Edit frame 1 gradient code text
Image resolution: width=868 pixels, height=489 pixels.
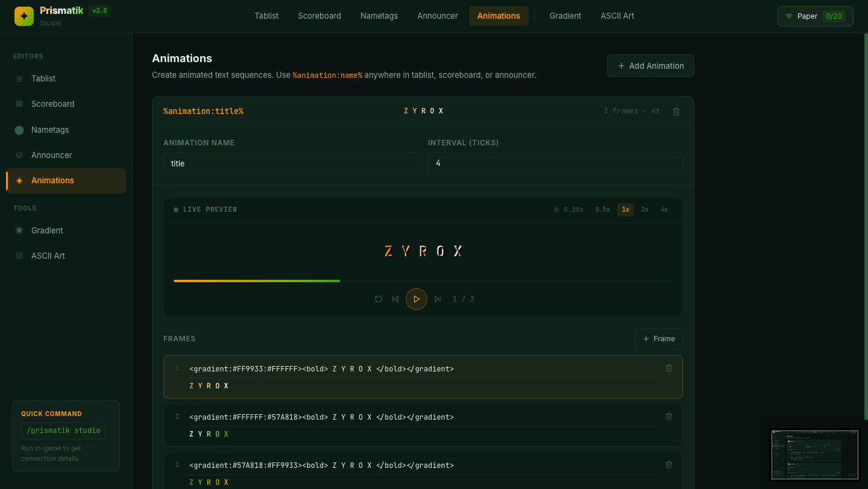(422, 369)
